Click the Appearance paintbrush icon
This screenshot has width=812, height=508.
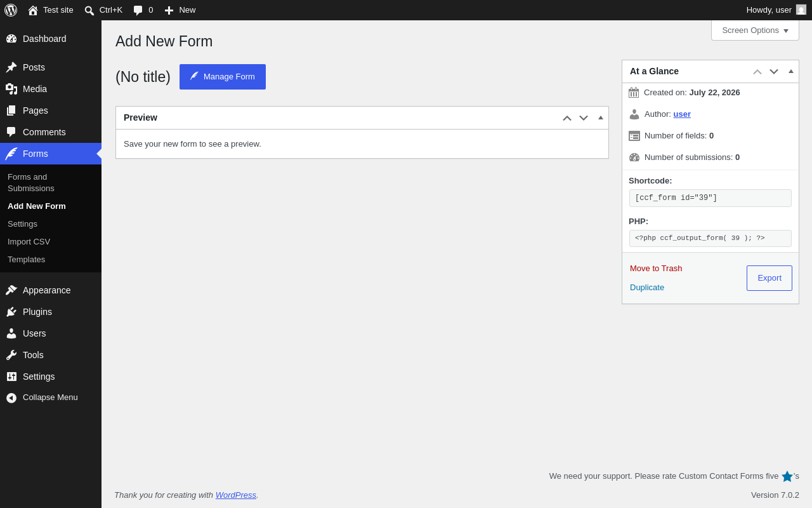click(x=11, y=290)
